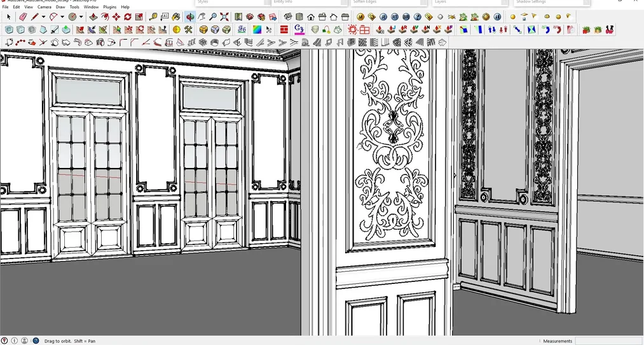Click the rainbow color gradient icon
Image resolution: width=644 pixels, height=345 pixels.
pos(257,30)
